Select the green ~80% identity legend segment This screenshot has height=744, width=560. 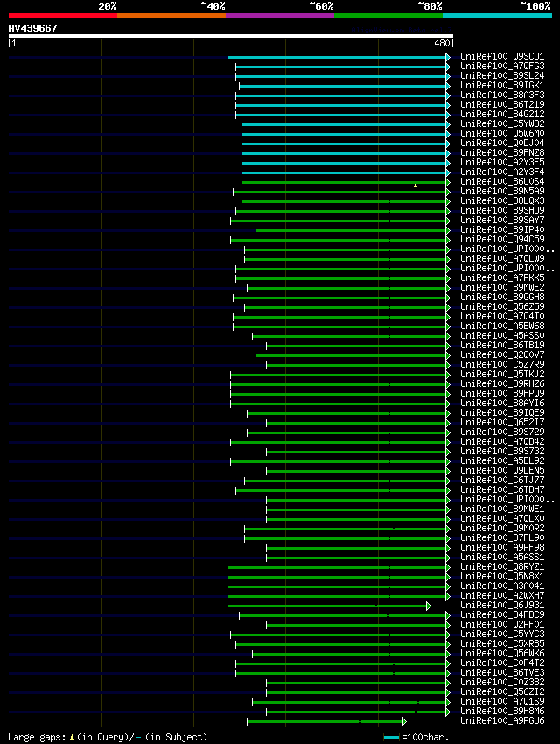coord(388,16)
